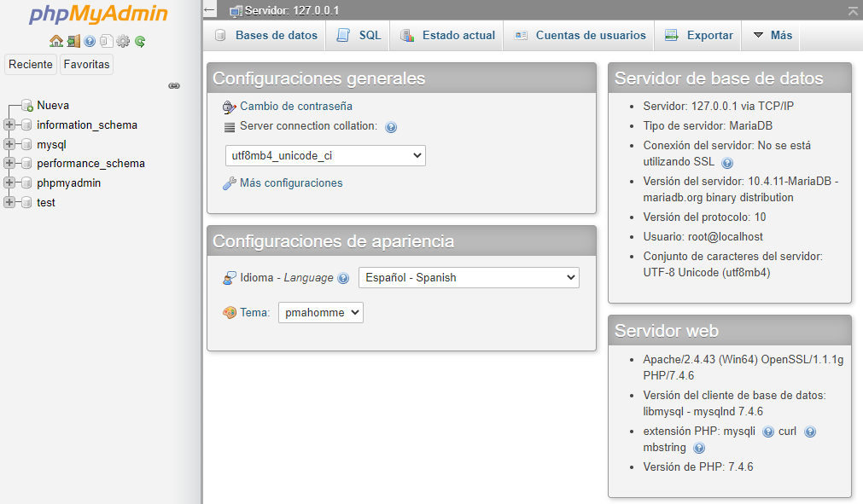Open the Cuentas de usuarios tab

(x=580, y=36)
